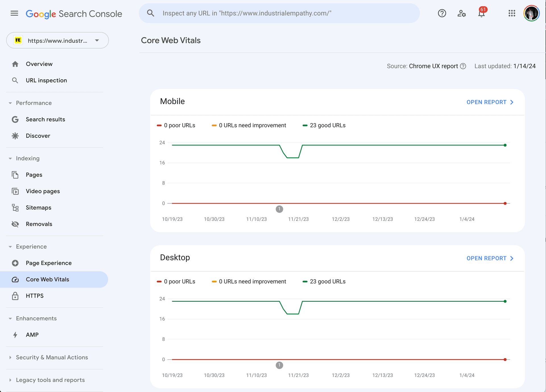The image size is (546, 392).
Task: Click the November 21 timeline marker on mobile chart
Action: coord(279,209)
